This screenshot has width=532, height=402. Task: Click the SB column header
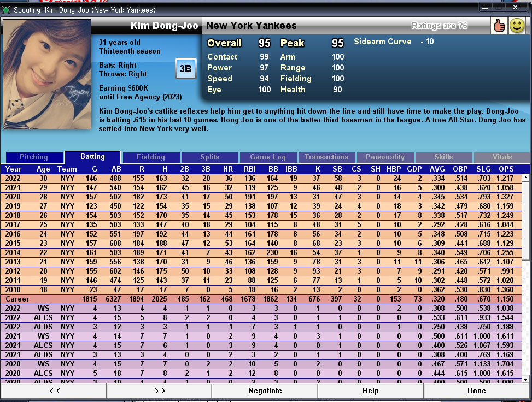pyautogui.click(x=337, y=169)
